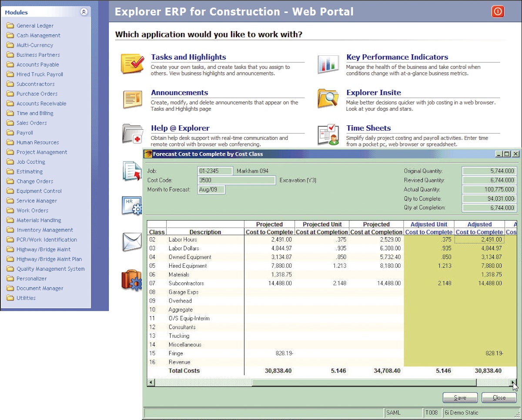Close the Forecast Cost to Complete dialog
This screenshot has height=420, width=522.
pos(499,397)
